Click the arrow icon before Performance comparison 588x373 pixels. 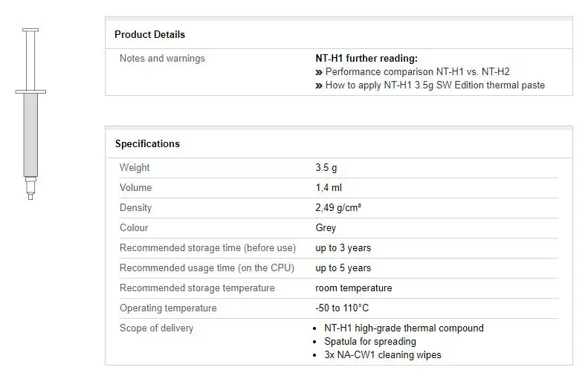coord(319,72)
